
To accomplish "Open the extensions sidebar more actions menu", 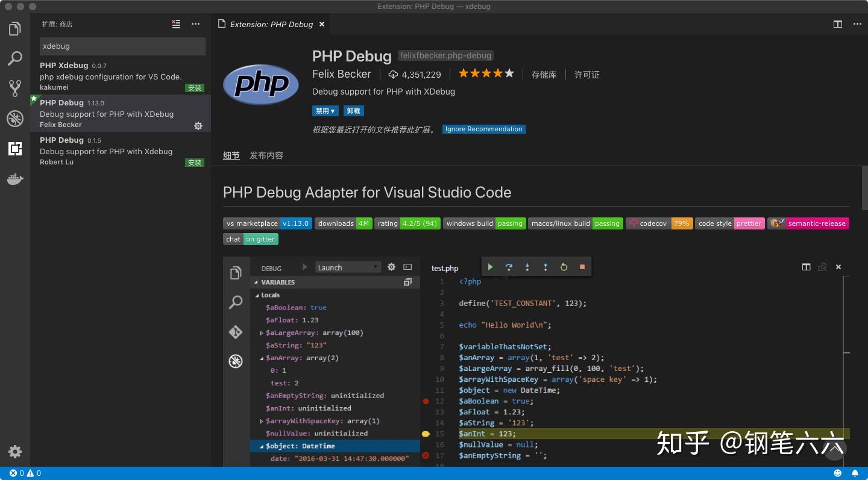I will [x=195, y=24].
